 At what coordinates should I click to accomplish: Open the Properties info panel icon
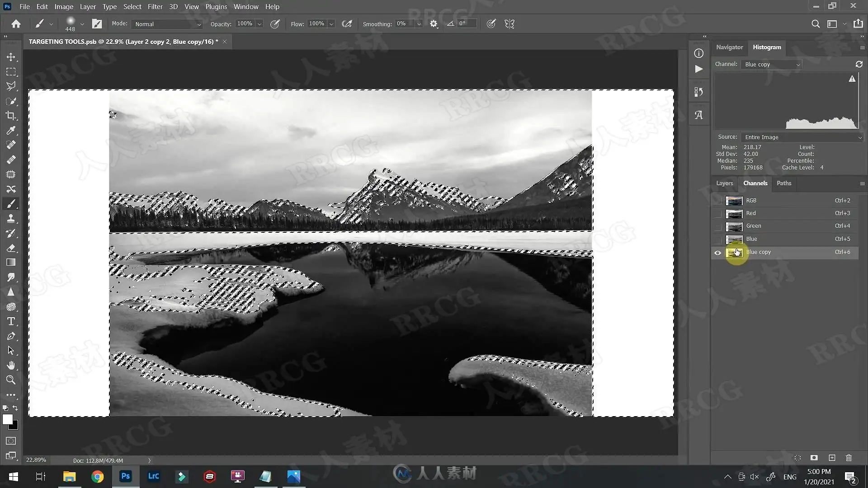point(699,53)
